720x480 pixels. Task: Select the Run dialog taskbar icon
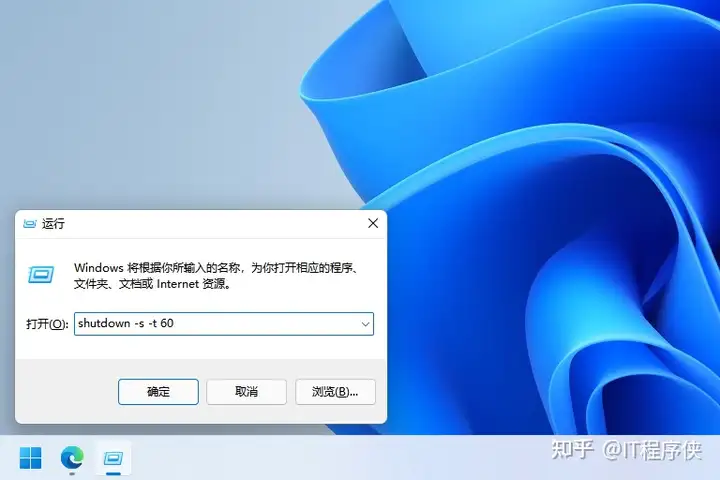click(x=113, y=458)
